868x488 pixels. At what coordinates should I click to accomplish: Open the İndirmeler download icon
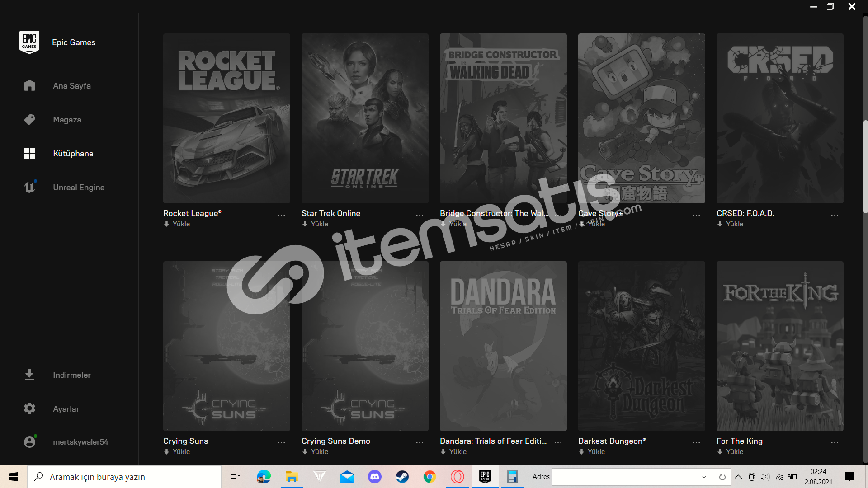point(29,374)
